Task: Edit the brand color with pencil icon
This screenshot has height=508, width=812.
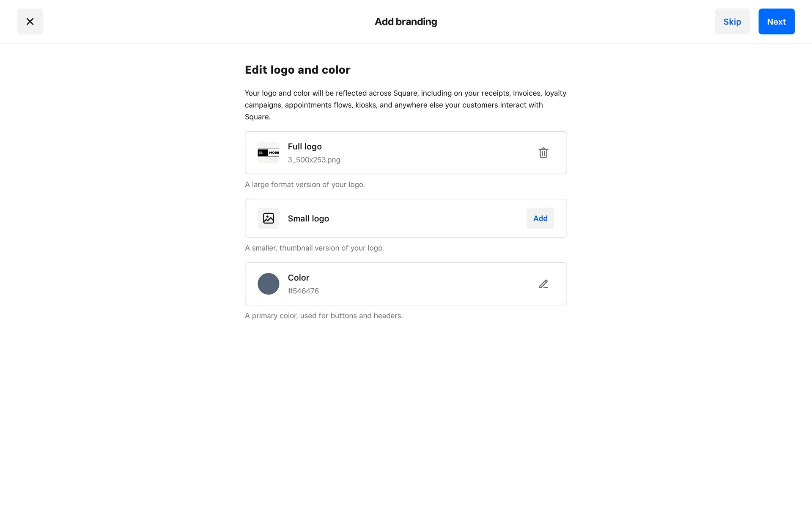Action: pos(543,284)
